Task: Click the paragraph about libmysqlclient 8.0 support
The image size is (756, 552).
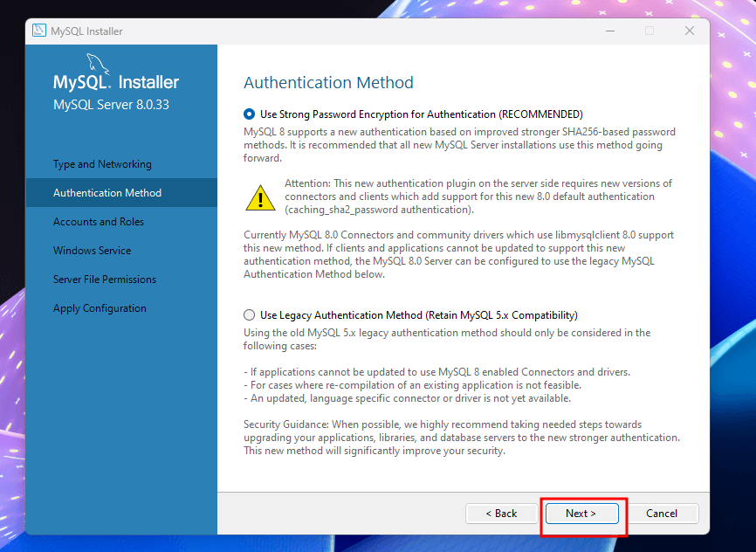Action: coord(458,254)
